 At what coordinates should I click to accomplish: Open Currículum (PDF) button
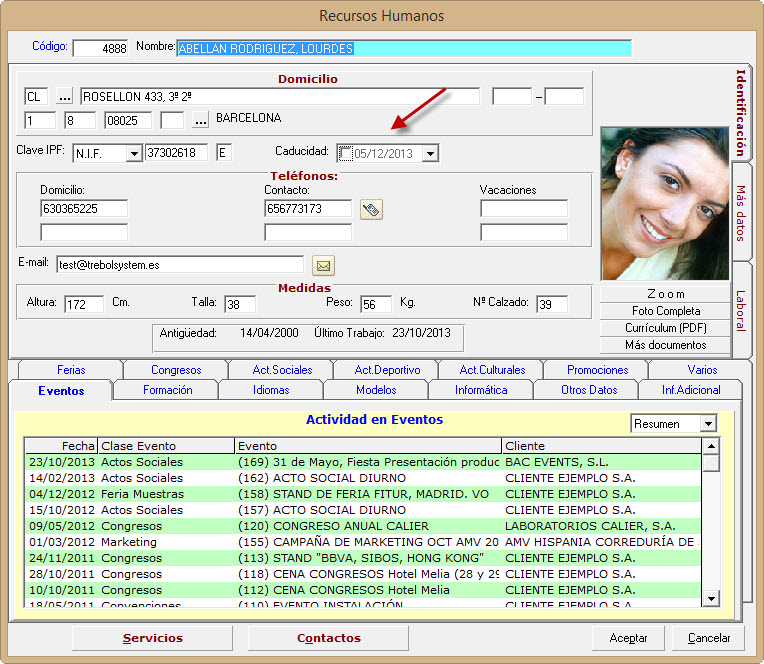(x=665, y=328)
